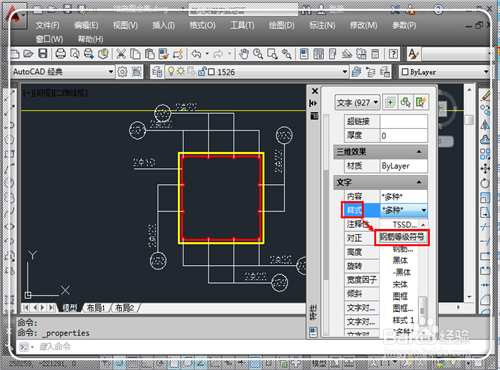Choose 宋体 from the style list

point(400,284)
